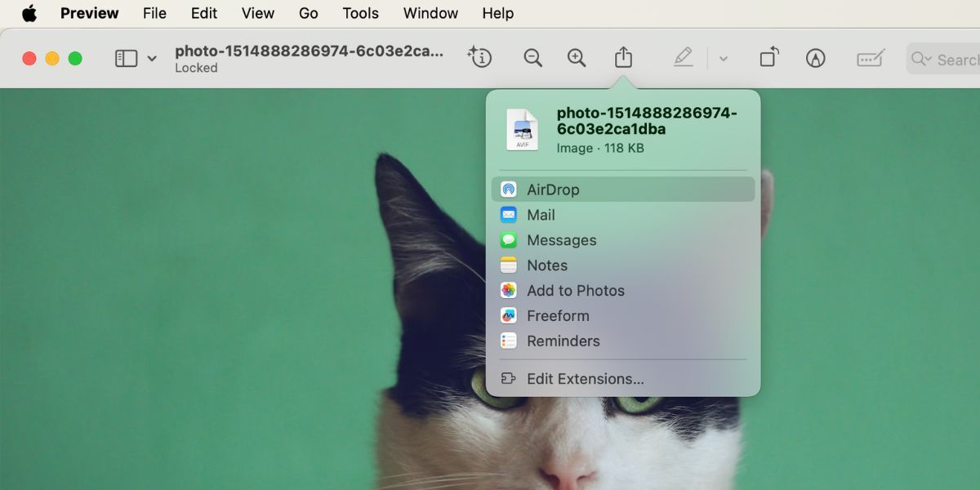
Task: Add the photo to Photos
Action: (575, 290)
